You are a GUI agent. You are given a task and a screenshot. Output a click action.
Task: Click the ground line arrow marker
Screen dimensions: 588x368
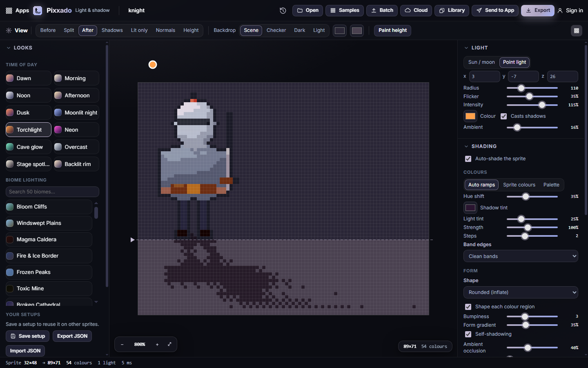pyautogui.click(x=132, y=240)
